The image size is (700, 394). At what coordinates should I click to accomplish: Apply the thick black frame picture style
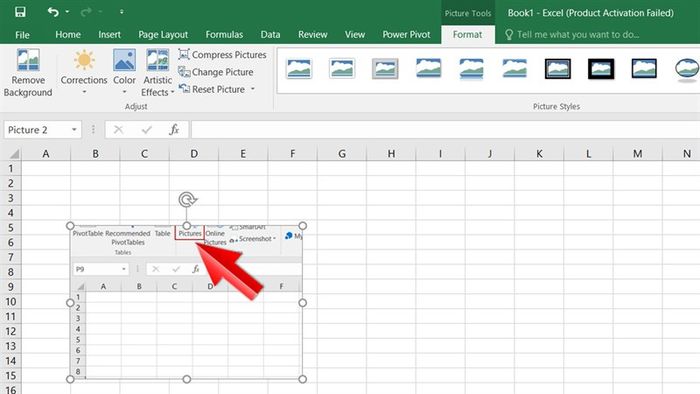click(x=601, y=69)
